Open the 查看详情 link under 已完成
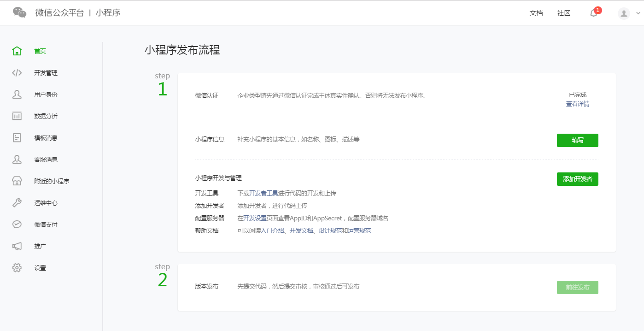The width and height of the screenshot is (644, 331). (x=577, y=104)
